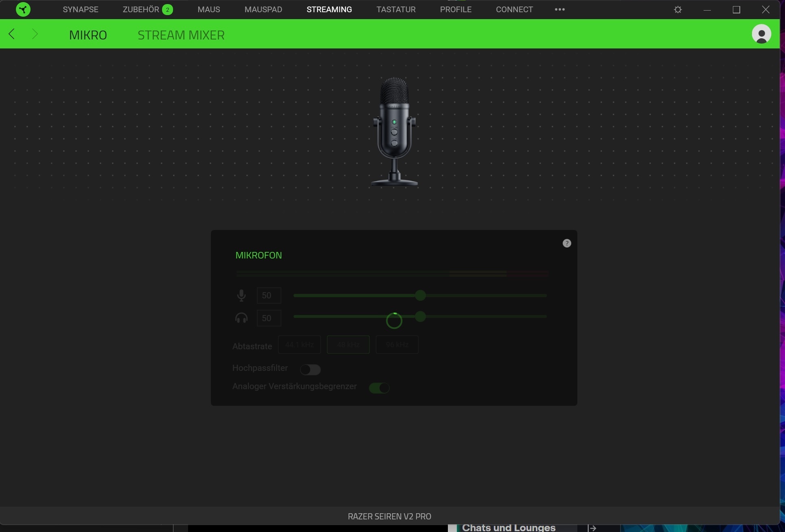Set the Abtastrate to 48 kHz
Viewport: 785px width, 532px height.
point(348,345)
